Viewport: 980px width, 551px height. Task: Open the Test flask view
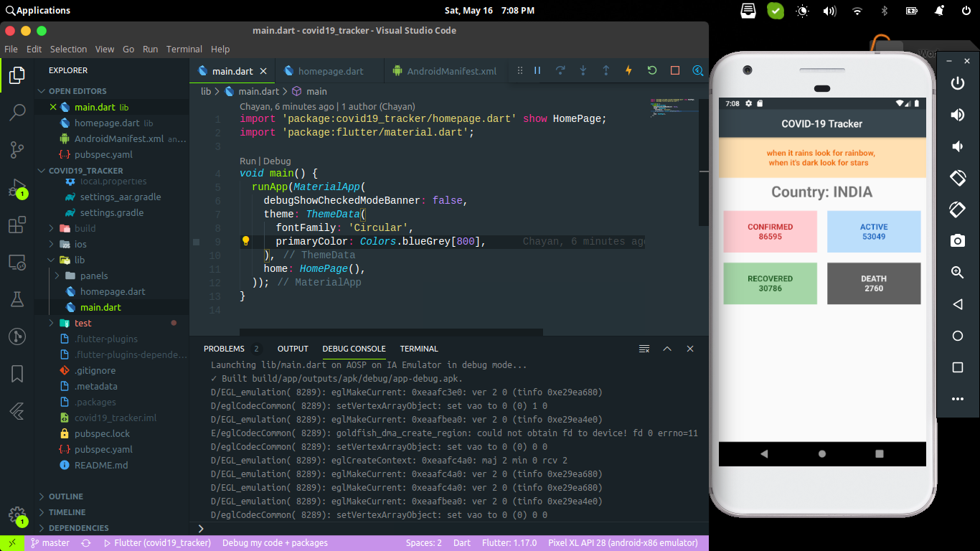point(17,300)
